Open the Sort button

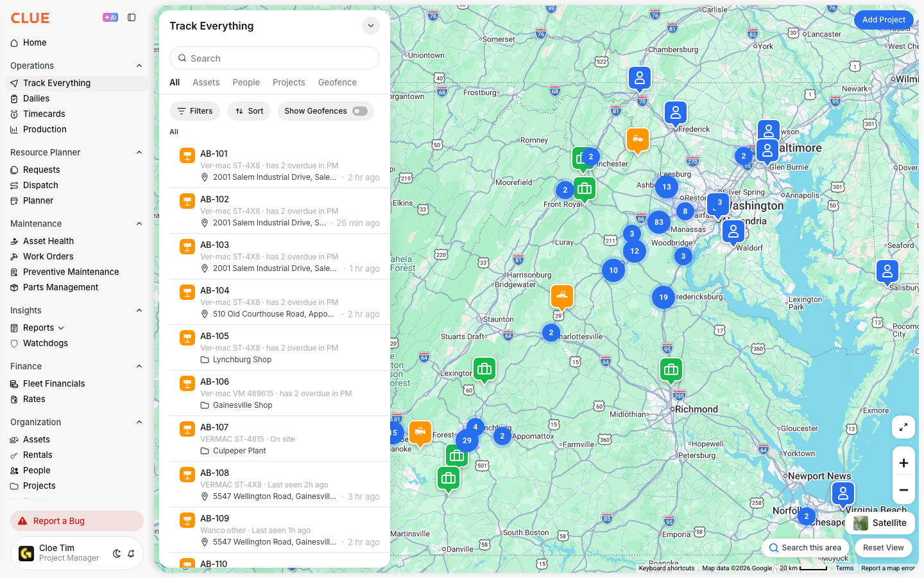coord(249,111)
